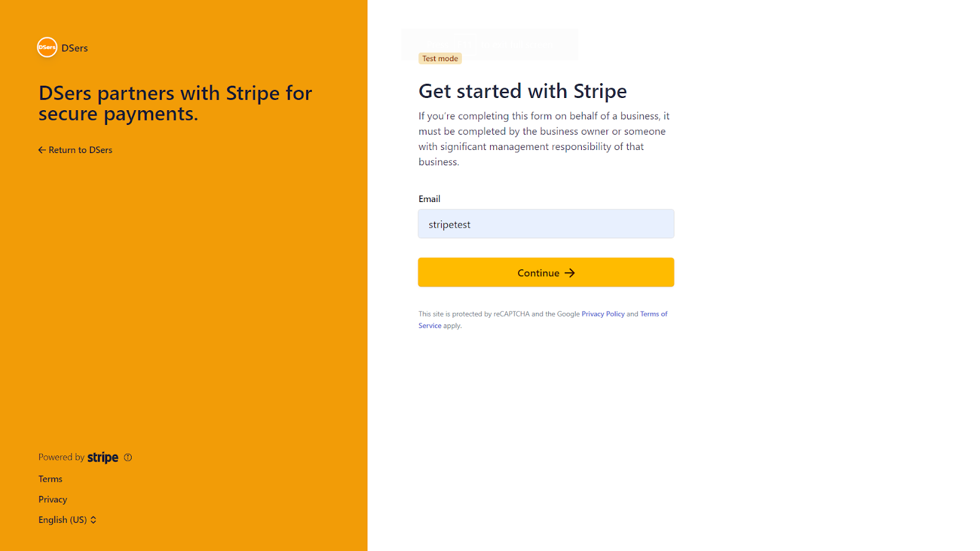Click the yellow Continue button
Viewport: 980px width, 551px height.
point(546,272)
